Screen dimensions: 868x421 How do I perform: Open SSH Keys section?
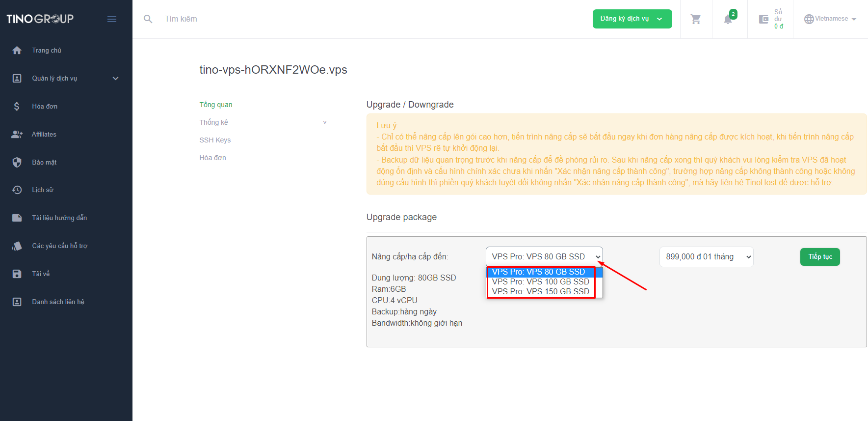click(x=215, y=140)
